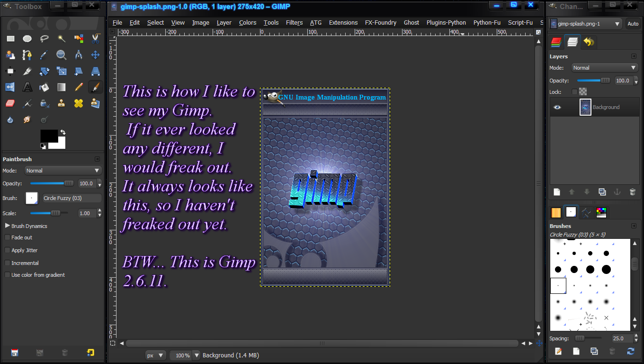This screenshot has height=364, width=644.
Task: Activate the Blend gradient tool
Action: pos(62,87)
